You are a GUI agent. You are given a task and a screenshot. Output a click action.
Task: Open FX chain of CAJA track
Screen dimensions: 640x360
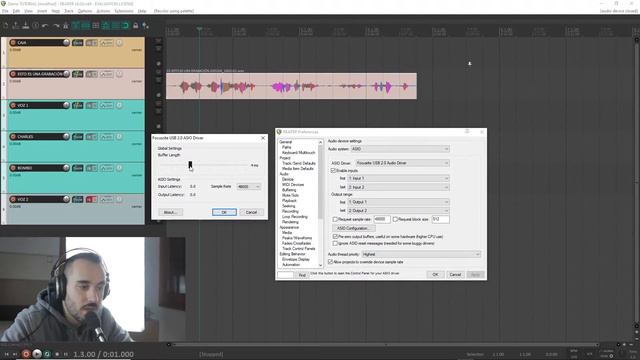coord(78,42)
